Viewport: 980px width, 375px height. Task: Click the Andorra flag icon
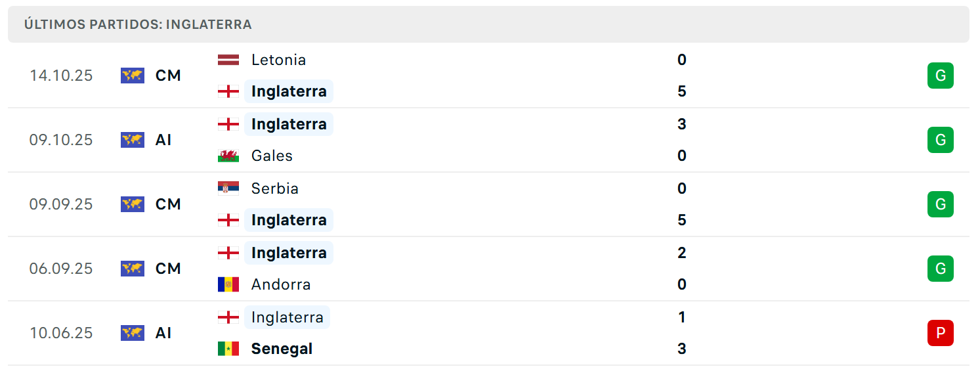point(228,284)
